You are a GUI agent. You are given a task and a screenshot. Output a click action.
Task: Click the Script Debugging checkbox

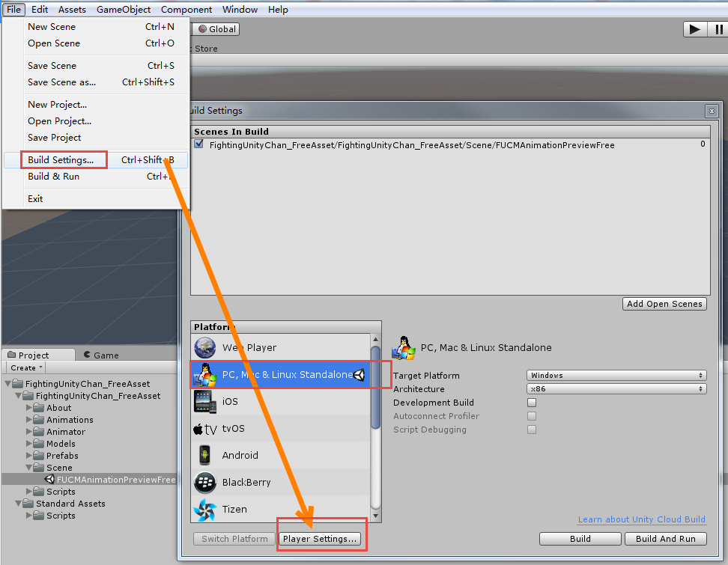532,430
